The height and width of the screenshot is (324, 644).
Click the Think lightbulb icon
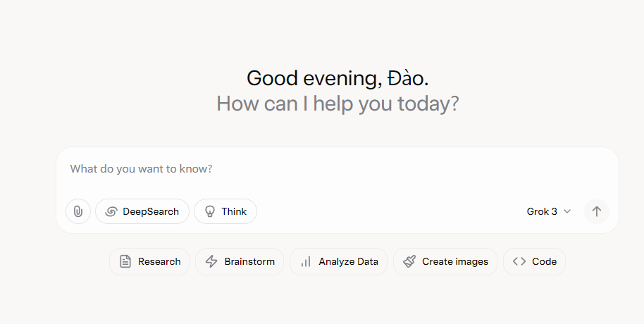pyautogui.click(x=210, y=211)
